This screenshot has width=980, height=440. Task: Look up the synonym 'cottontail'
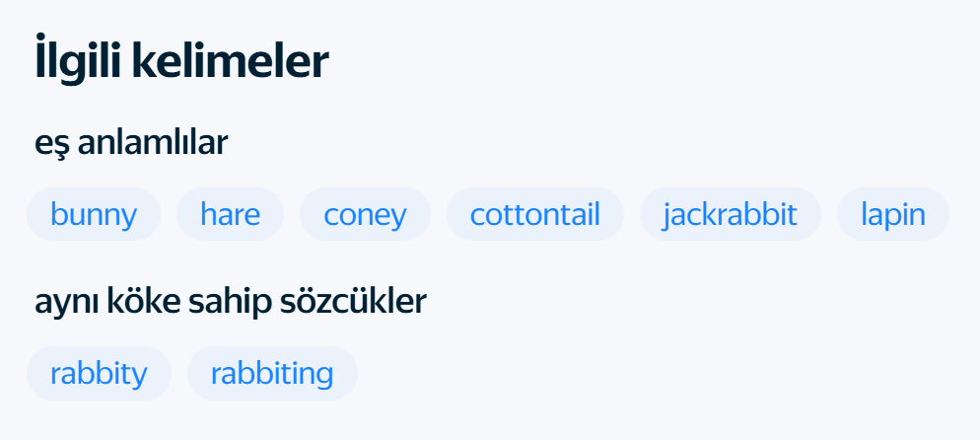click(534, 214)
